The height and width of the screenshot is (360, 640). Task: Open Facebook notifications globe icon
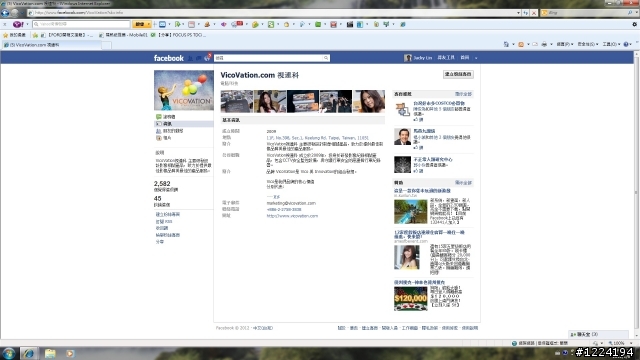point(207,58)
